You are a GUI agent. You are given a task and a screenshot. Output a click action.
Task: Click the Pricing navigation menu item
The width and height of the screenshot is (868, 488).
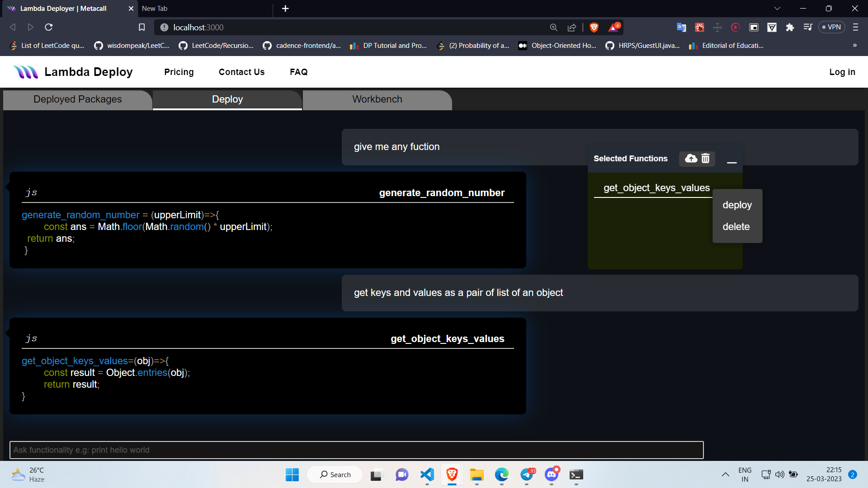(179, 71)
